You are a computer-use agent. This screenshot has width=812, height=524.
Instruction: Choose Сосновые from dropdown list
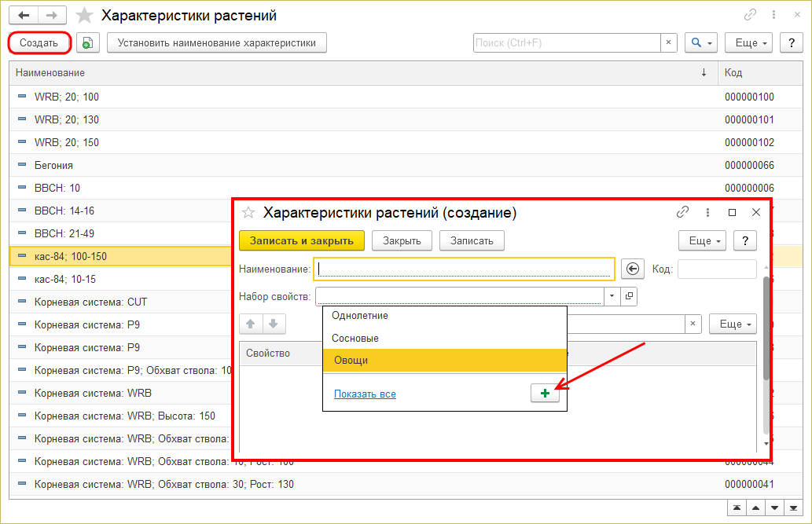pyautogui.click(x=444, y=338)
